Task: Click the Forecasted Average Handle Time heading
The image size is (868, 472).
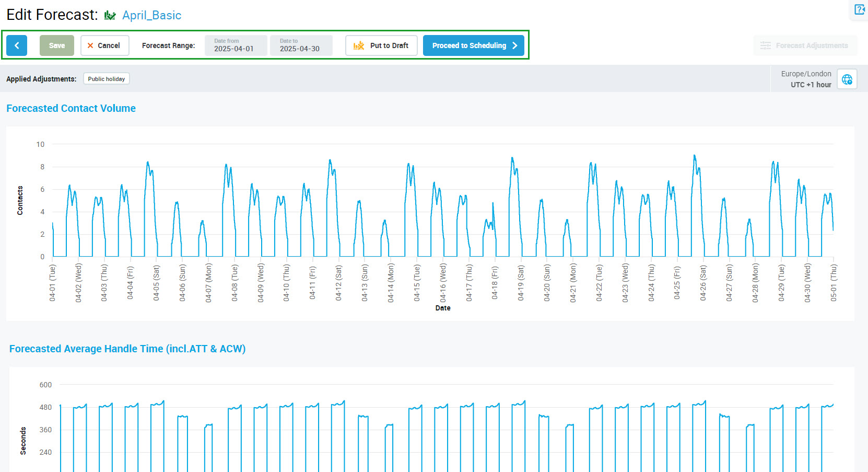Action: [127, 349]
